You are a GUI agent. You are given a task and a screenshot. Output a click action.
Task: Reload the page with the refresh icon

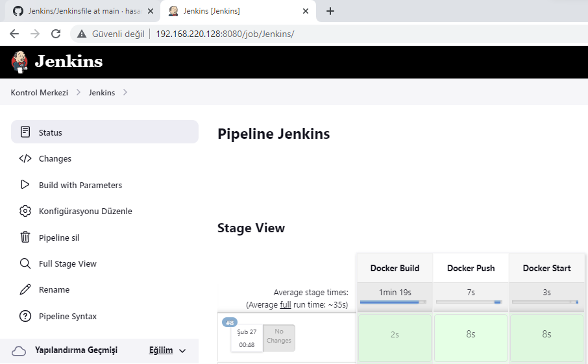[56, 34]
